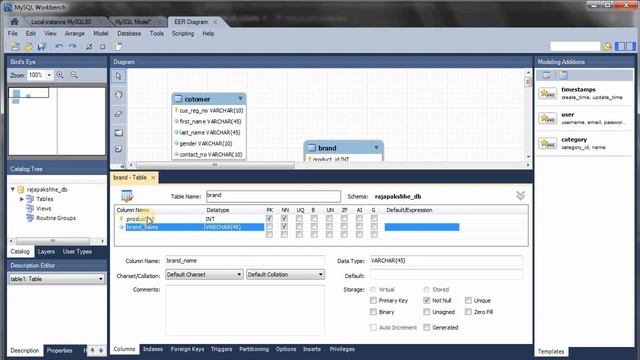Click the new document toolbar icon
Viewport: 640px width, 360px height.
(118, 47)
